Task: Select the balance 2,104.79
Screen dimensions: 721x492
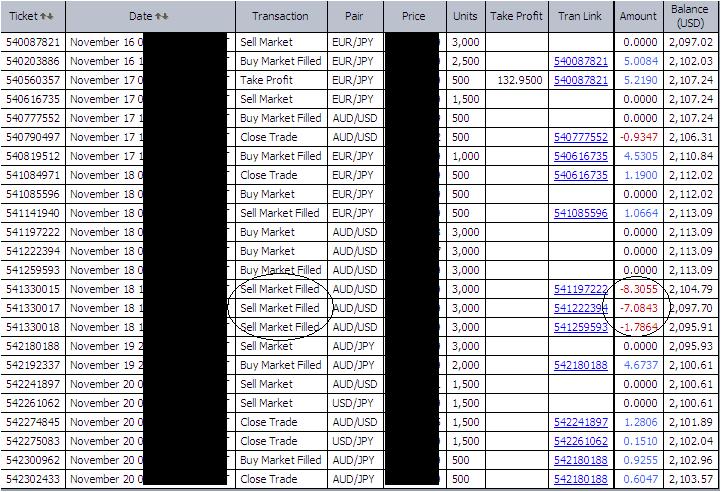Action: coord(691,289)
